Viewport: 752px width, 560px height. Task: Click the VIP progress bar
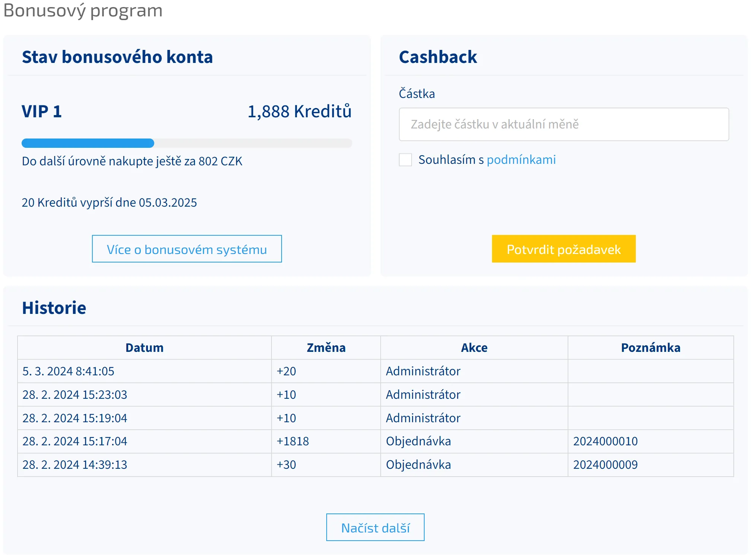tap(187, 143)
